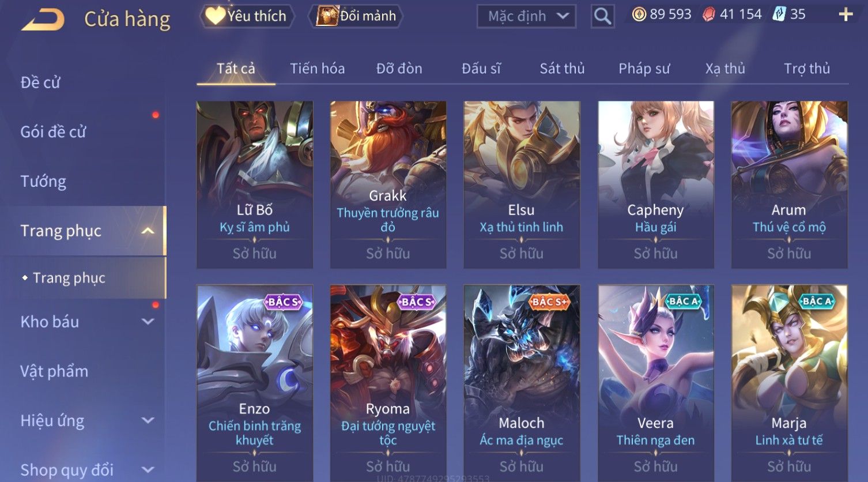Switch to the Sát thủ tab

(562, 69)
